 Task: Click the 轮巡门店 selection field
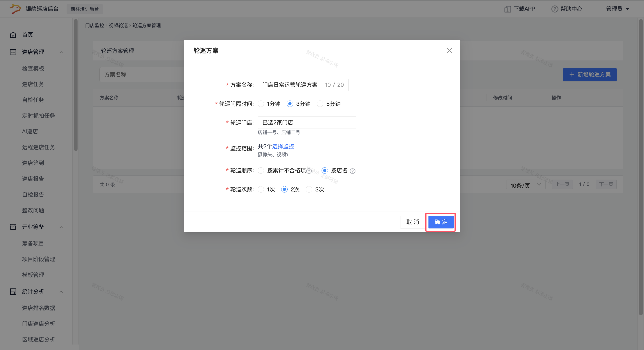307,122
